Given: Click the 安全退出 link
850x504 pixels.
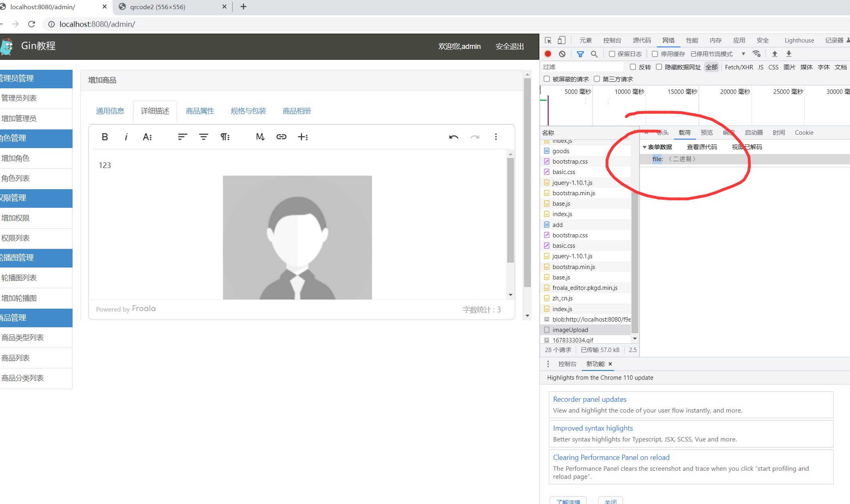Looking at the screenshot, I should pos(509,47).
